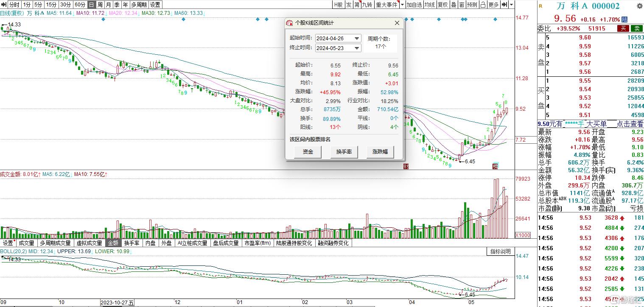Toggle the 均线 moving average display
Screen dimensions: 644x307
pos(430,5)
